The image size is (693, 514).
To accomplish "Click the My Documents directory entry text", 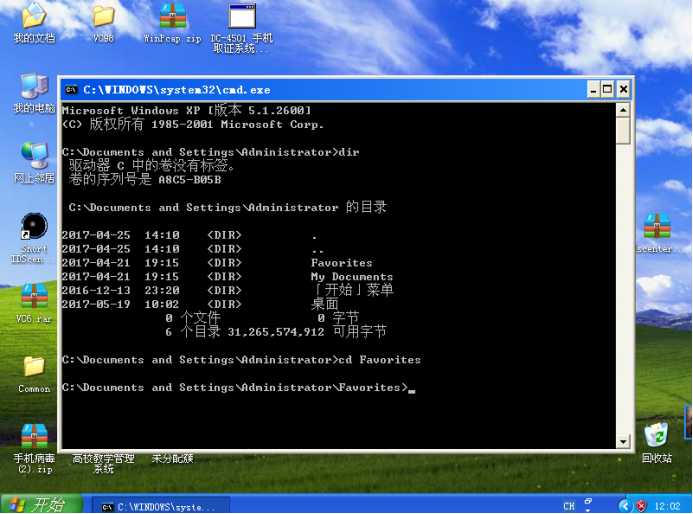I will click(351, 277).
